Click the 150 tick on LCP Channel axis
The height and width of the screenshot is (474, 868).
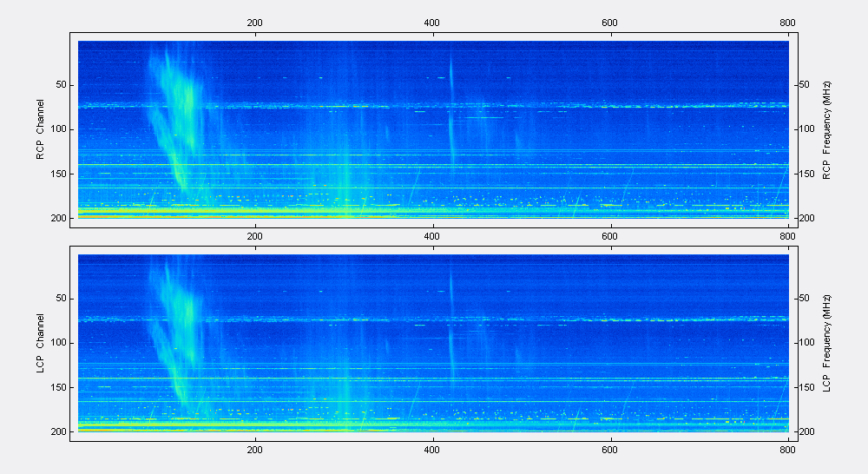click(x=59, y=387)
